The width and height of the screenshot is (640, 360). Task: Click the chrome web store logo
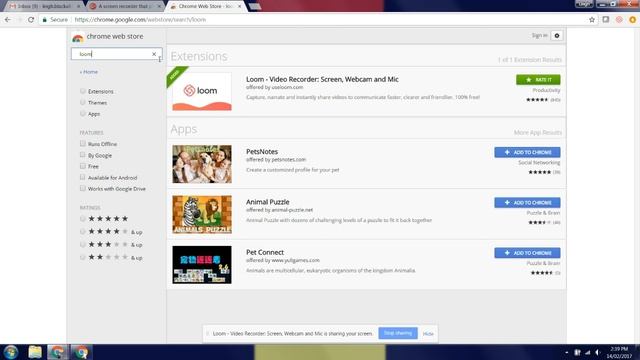coord(108,37)
